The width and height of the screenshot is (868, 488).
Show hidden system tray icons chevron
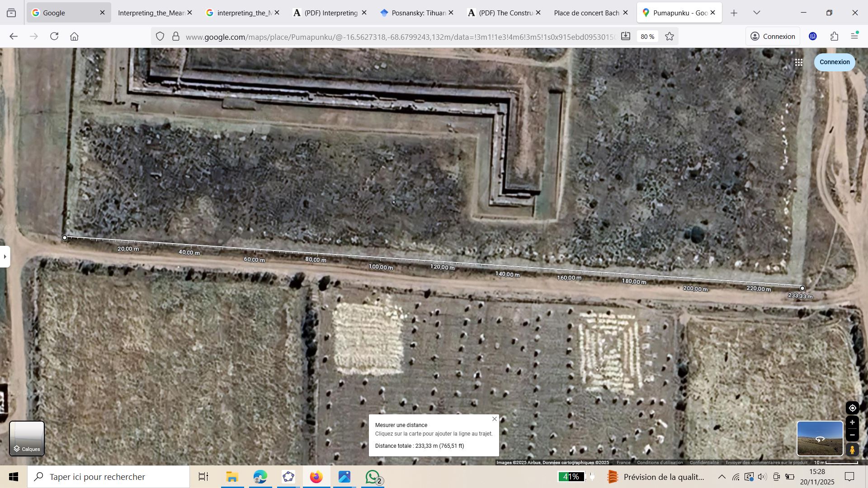722,477
